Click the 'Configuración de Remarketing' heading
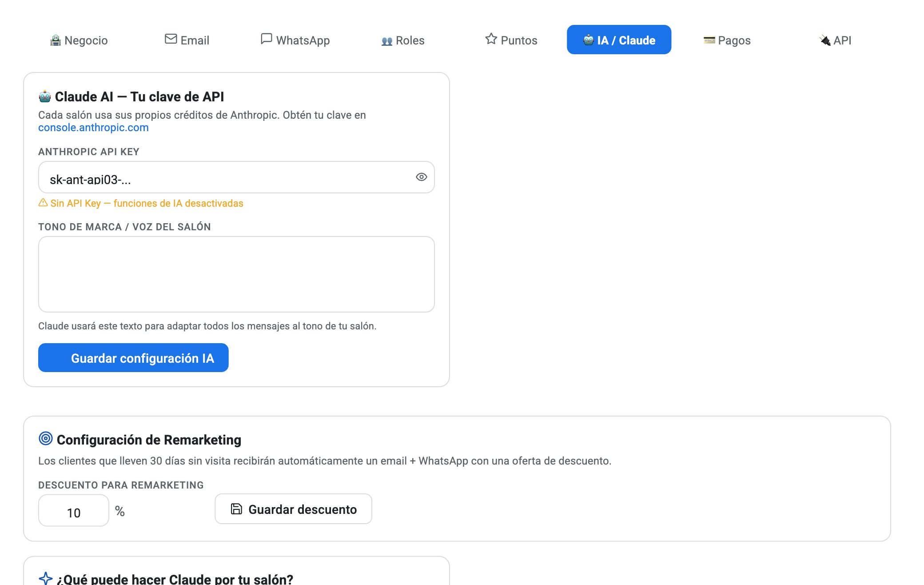 (x=149, y=440)
